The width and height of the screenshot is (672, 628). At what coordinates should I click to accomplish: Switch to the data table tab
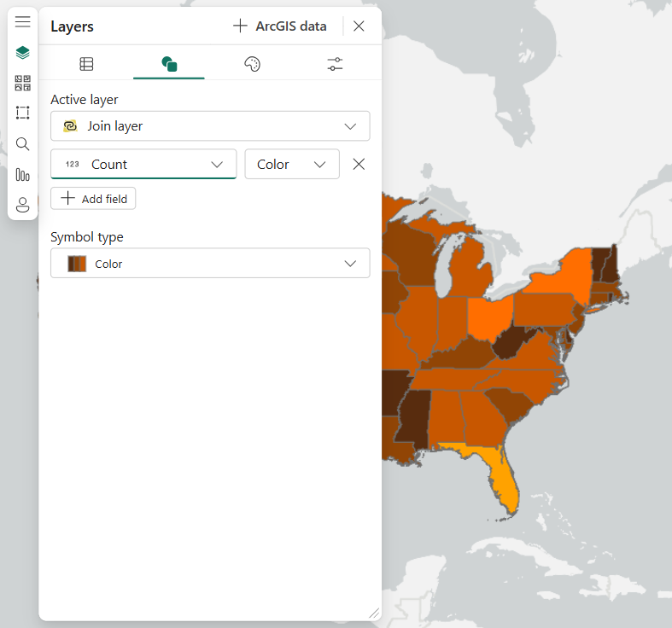(x=86, y=64)
